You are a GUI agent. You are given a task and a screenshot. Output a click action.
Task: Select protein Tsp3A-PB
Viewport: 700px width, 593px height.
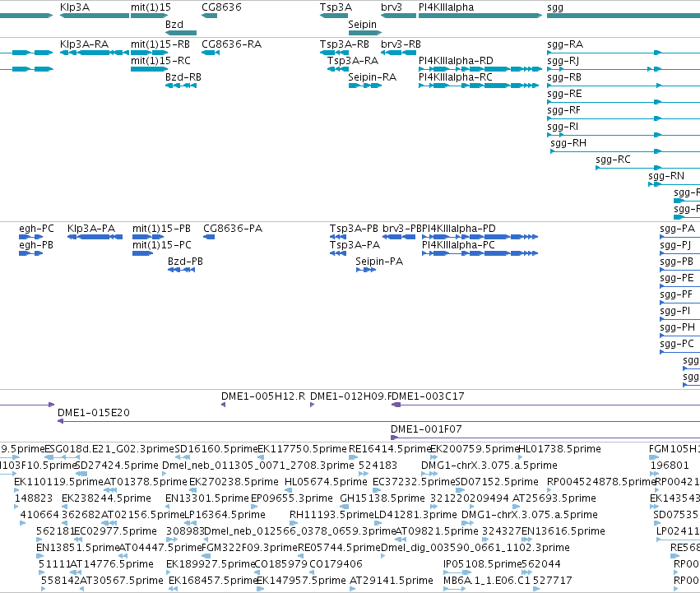(338, 237)
